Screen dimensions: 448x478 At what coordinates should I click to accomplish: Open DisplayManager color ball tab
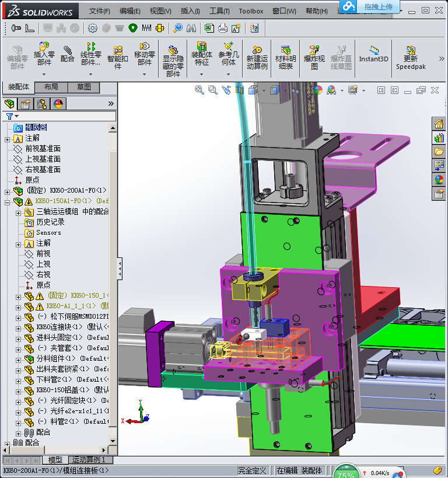pyautogui.click(x=58, y=104)
